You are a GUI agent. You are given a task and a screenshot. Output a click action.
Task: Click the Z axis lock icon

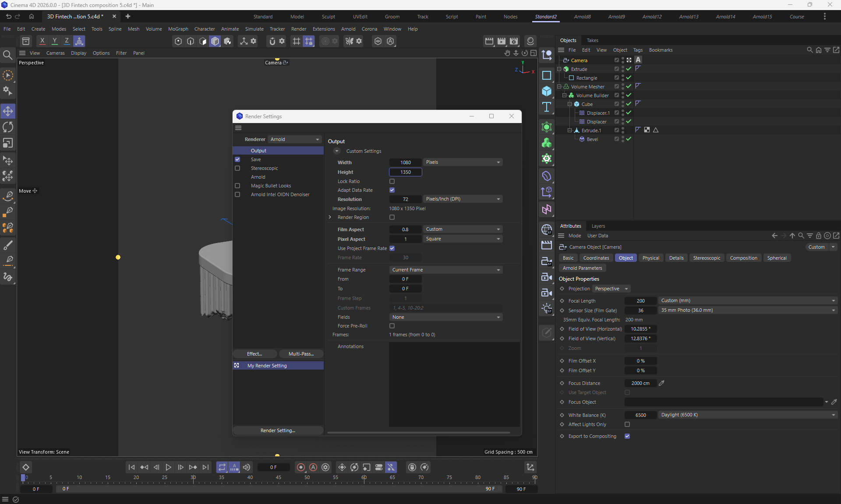(x=67, y=41)
